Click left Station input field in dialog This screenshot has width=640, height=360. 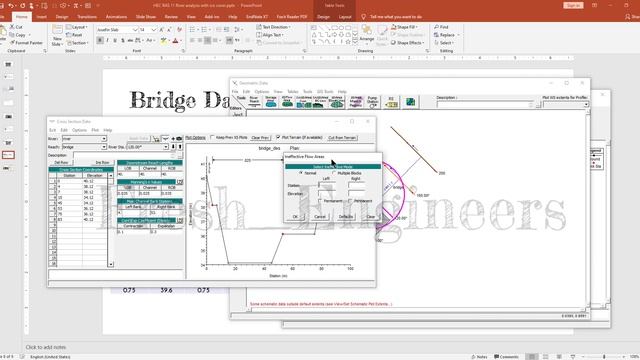tap(327, 185)
